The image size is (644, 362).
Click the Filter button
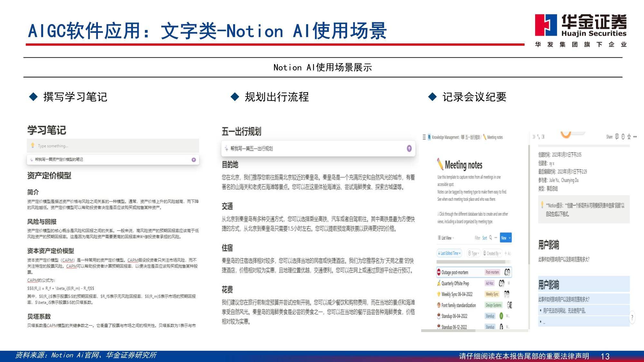478,238
